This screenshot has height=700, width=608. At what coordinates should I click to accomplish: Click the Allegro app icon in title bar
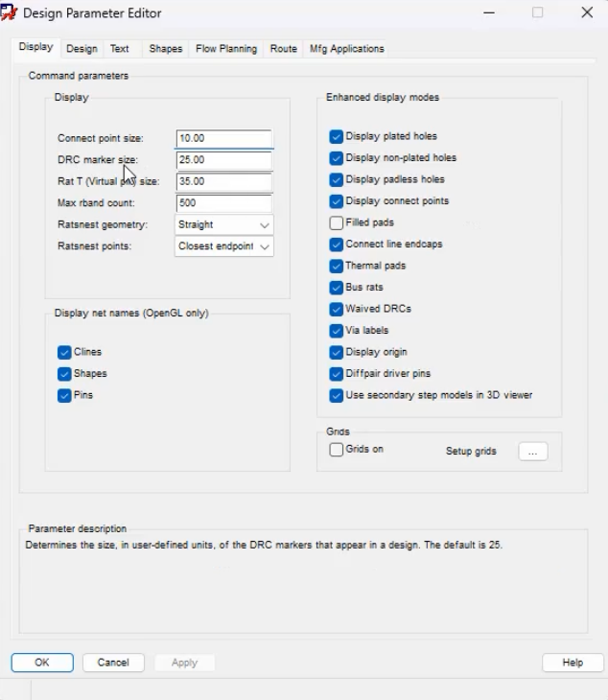[x=9, y=12]
